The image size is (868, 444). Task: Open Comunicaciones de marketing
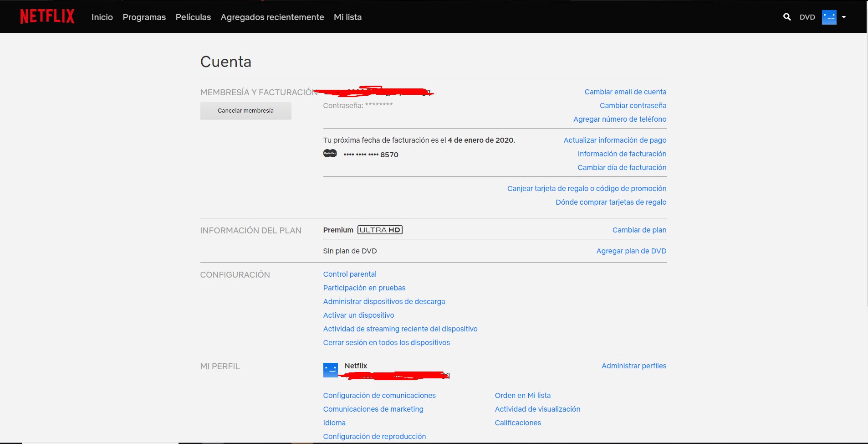(373, 409)
